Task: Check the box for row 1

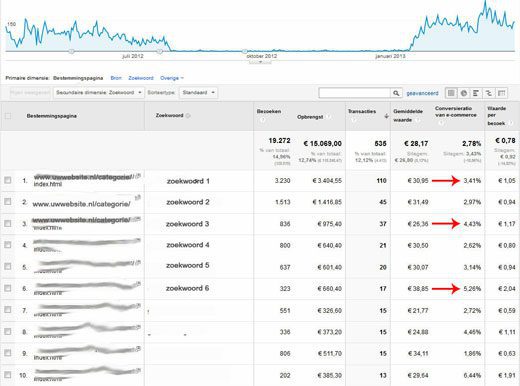Action: (x=8, y=180)
